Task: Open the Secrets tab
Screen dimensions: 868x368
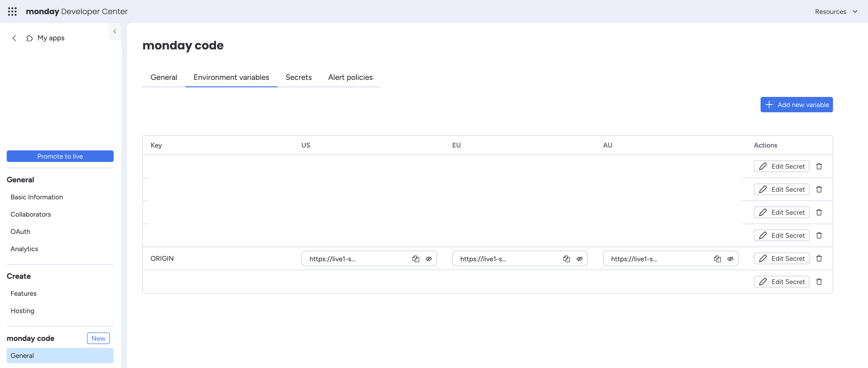Action: pyautogui.click(x=299, y=77)
